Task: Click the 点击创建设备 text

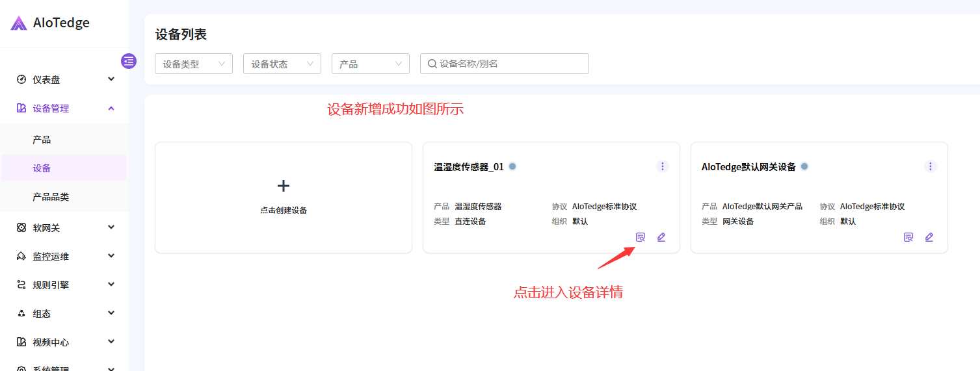Action: 284,211
